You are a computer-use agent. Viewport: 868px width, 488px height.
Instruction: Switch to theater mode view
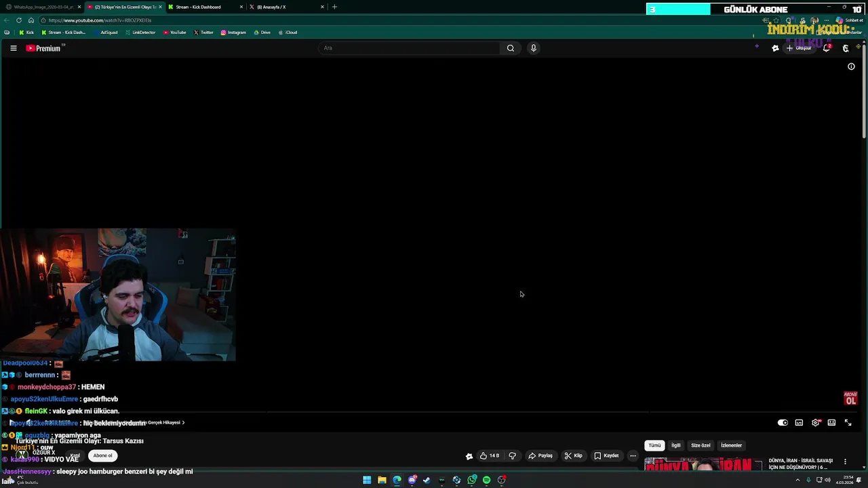pyautogui.click(x=831, y=422)
